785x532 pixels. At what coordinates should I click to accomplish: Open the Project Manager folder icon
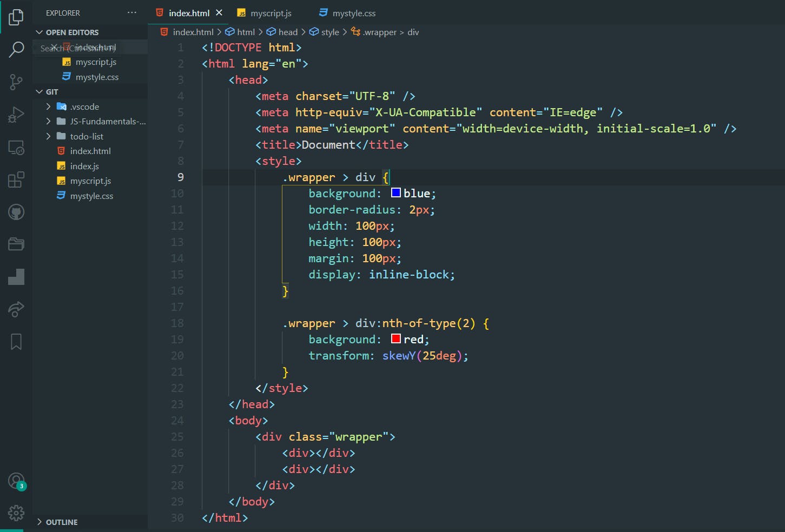click(x=16, y=244)
